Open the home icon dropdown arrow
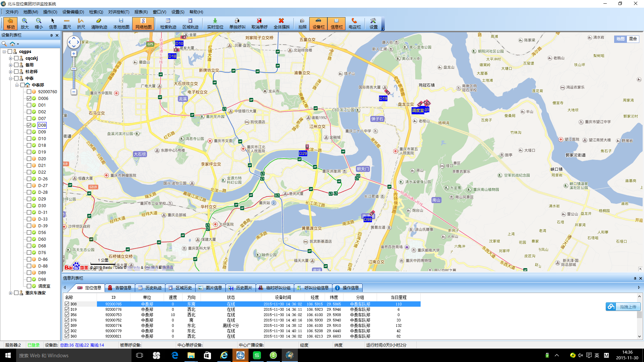Screen dimensions: 644x362 (18, 44)
